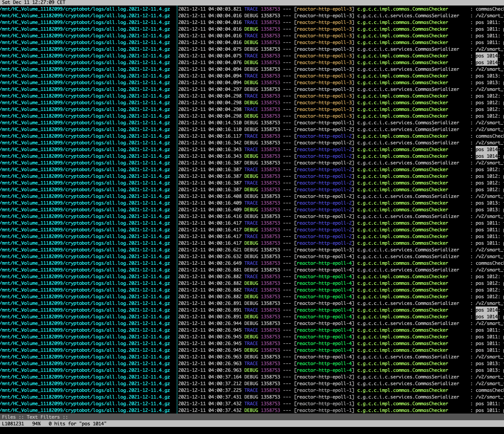Click the timestamp 04:00:26.944
504x434 pixels.
(x=225, y=323)
